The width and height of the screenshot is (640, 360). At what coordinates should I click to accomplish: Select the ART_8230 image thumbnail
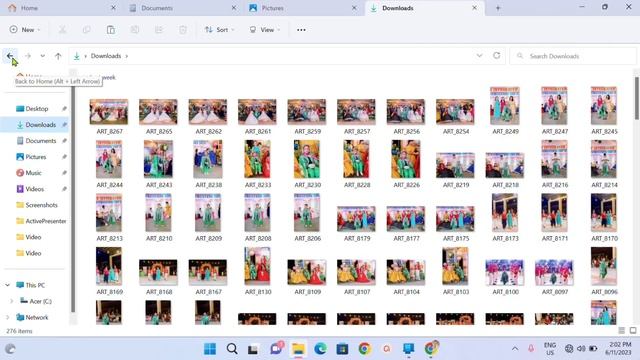(x=307, y=159)
